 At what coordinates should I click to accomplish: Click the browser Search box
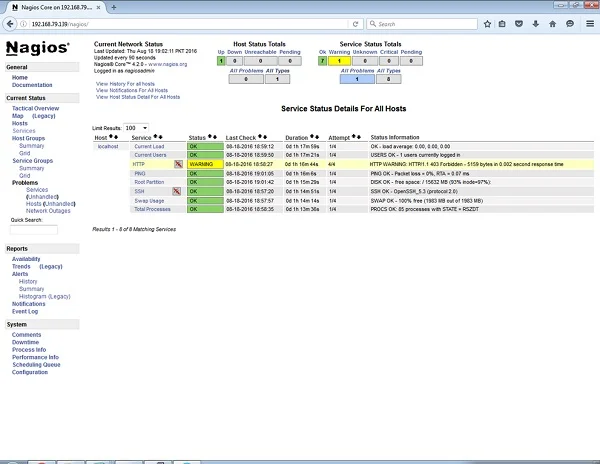(422, 24)
